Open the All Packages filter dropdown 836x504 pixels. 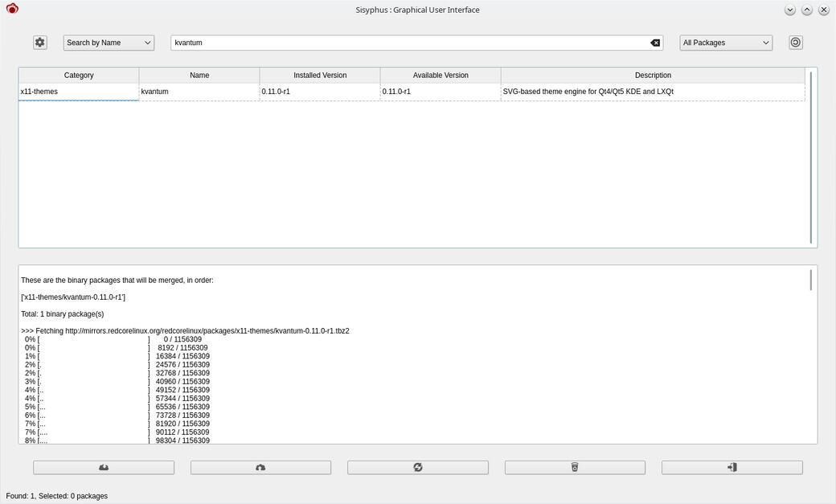726,43
